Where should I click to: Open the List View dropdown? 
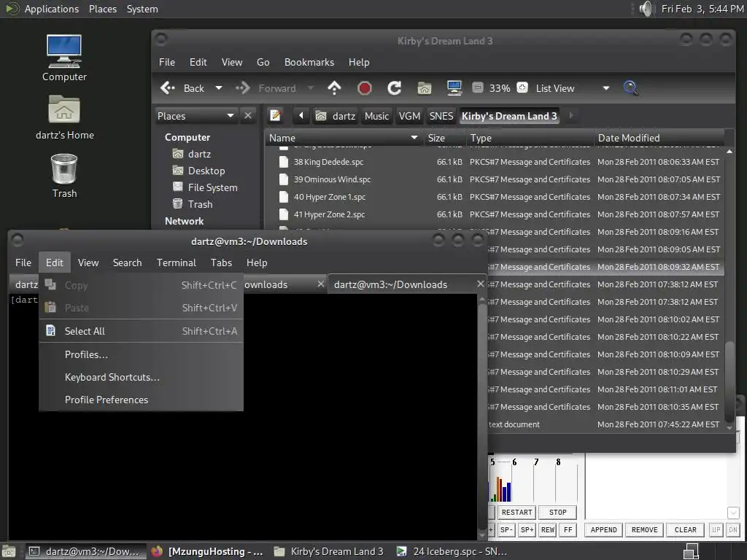click(572, 88)
